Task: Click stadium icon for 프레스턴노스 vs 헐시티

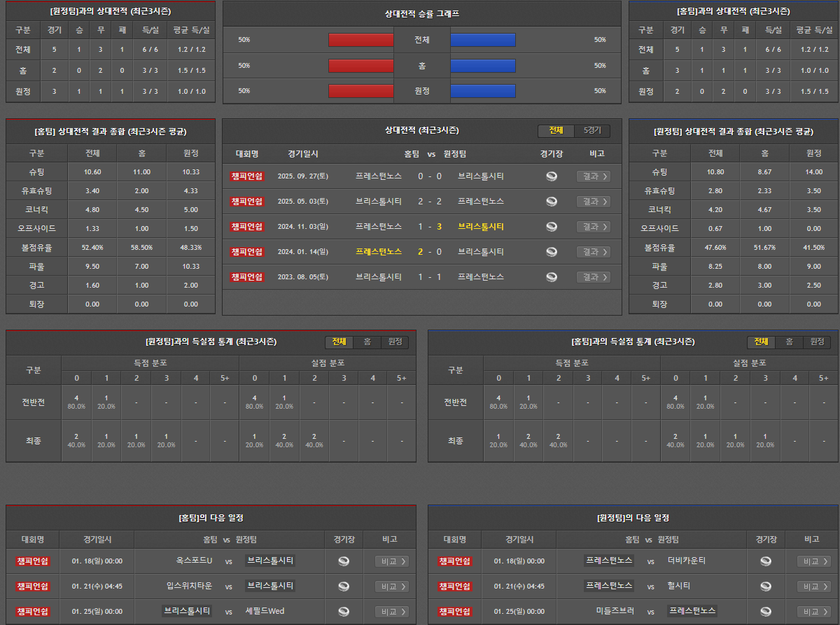Action: [766, 587]
